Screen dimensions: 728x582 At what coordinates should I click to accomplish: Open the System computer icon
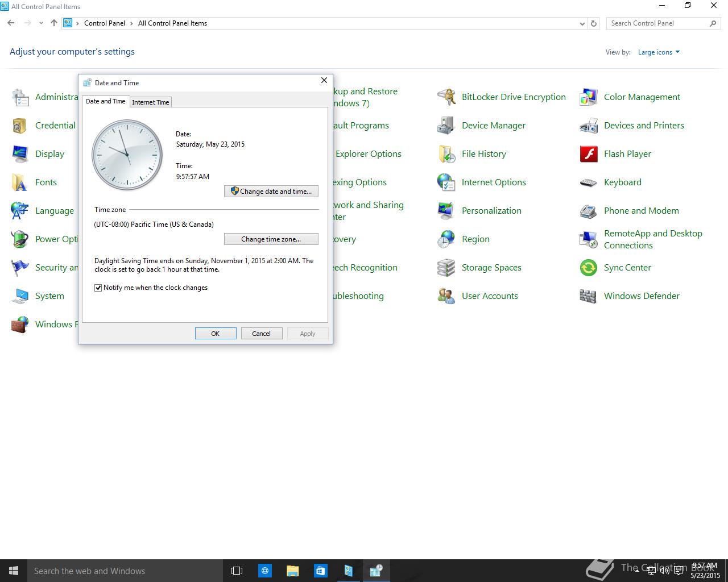click(20, 296)
